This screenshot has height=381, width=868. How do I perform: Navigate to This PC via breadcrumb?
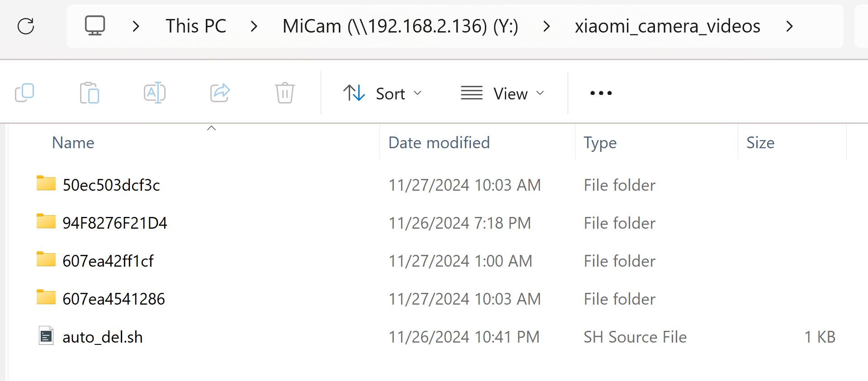[x=195, y=26]
